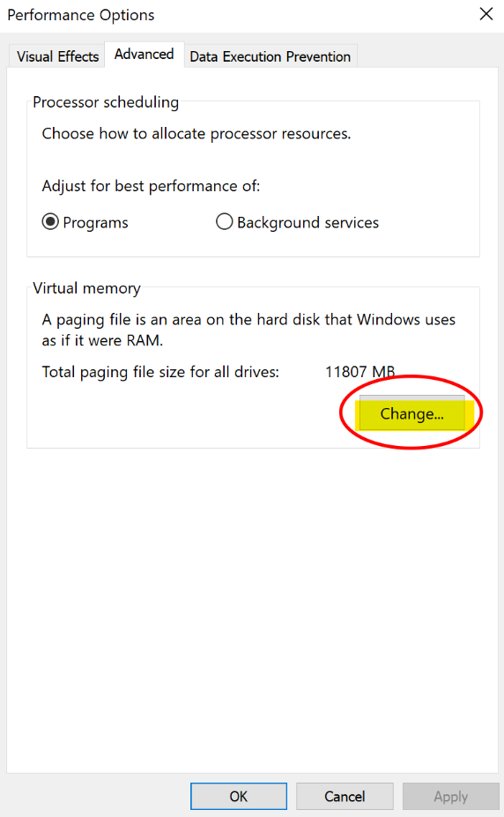Click the greyed-out Apply button
Viewport: 504px width, 817px height.
[451, 796]
